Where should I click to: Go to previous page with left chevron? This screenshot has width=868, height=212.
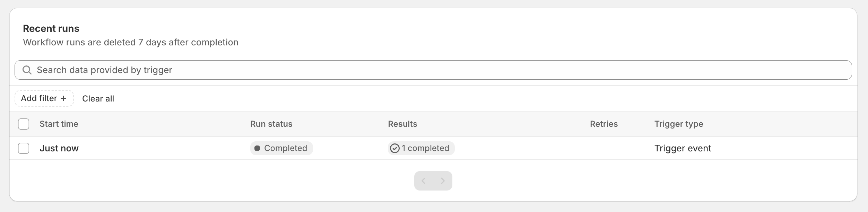coord(424,181)
